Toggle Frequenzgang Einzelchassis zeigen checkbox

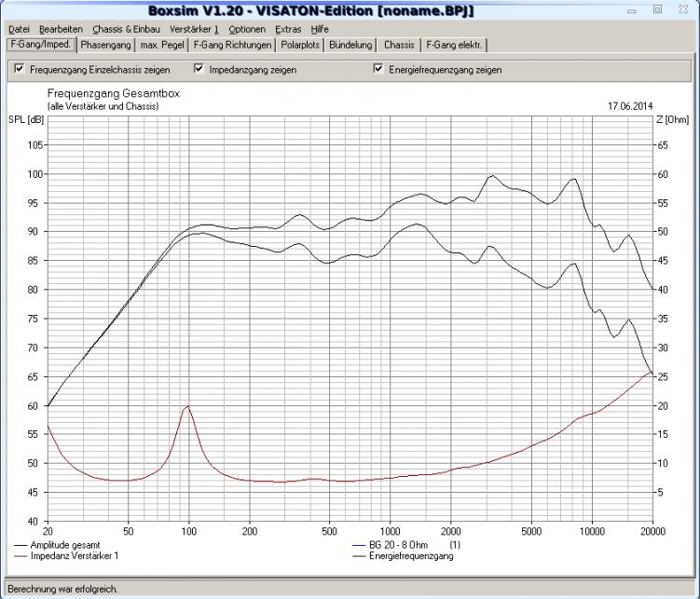[19, 69]
